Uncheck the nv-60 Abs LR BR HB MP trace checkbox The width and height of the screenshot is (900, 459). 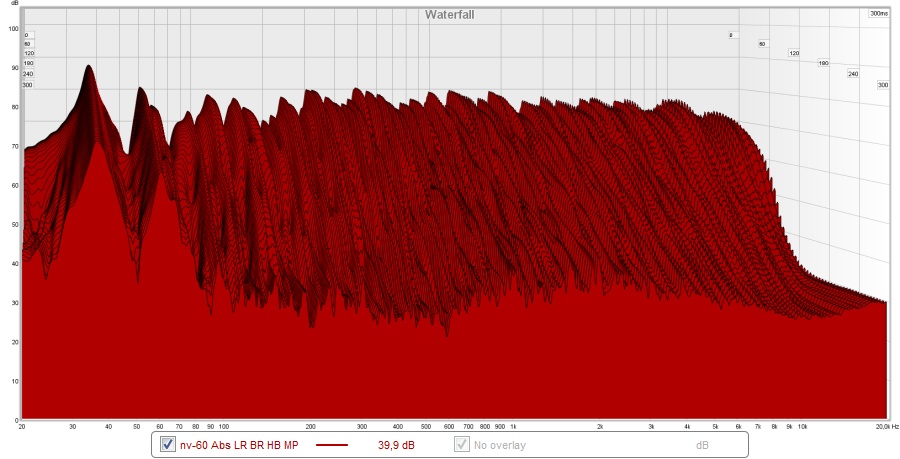coord(168,444)
